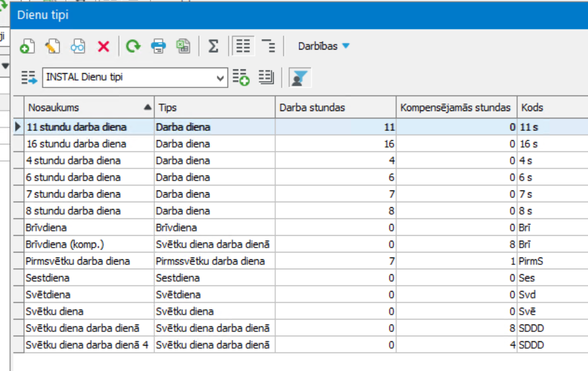Click the manage views list icon
The height and width of the screenshot is (371, 588).
[x=266, y=78]
